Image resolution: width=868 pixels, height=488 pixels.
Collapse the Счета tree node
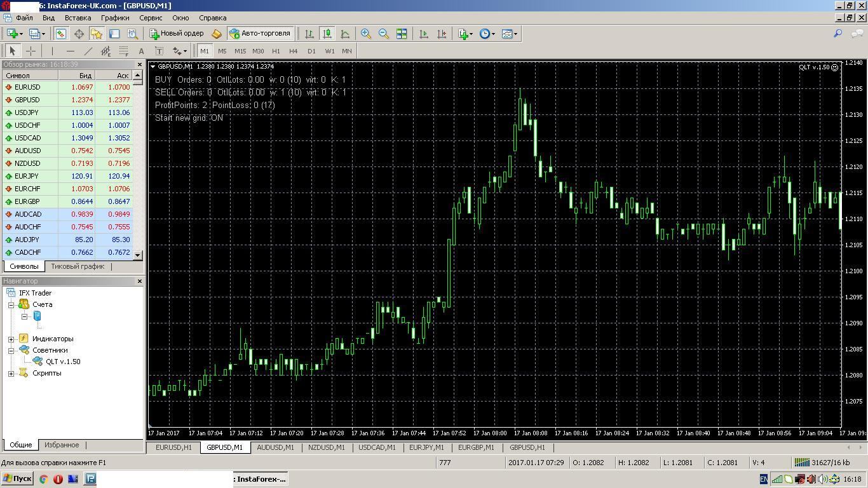tap(11, 305)
